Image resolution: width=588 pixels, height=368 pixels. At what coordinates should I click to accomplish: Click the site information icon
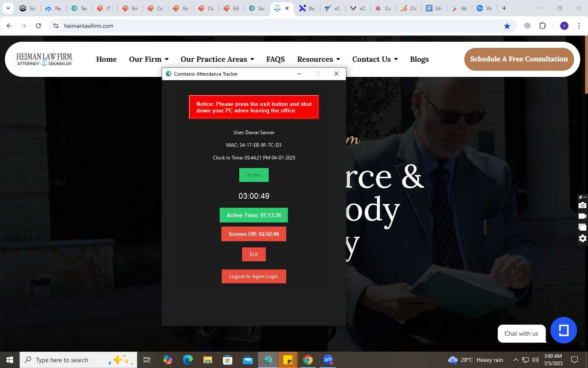(x=56, y=26)
